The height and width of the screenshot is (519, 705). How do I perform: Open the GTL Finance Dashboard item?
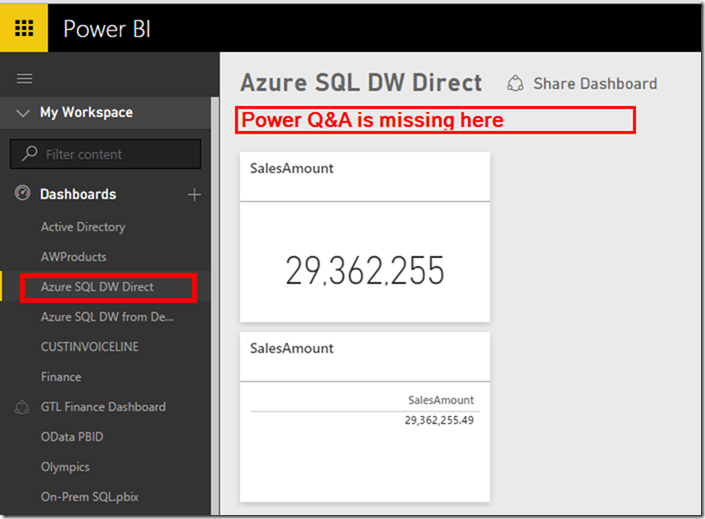103,407
